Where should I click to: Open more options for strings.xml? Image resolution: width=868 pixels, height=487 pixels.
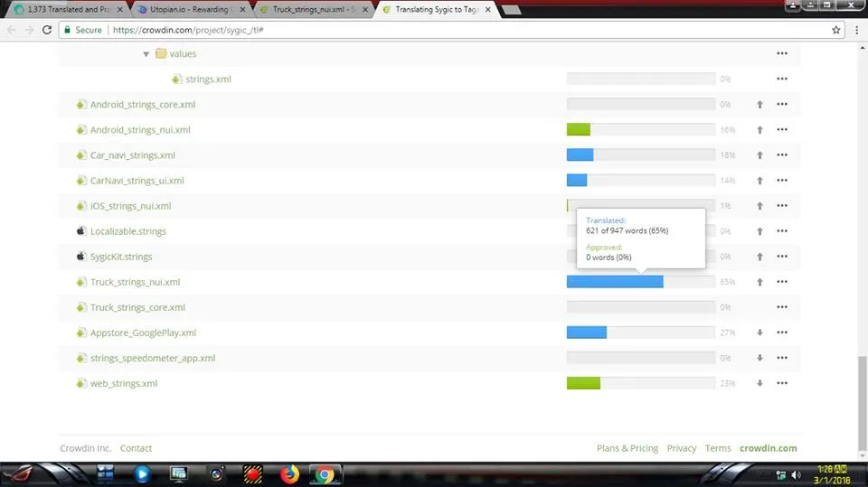click(x=781, y=80)
